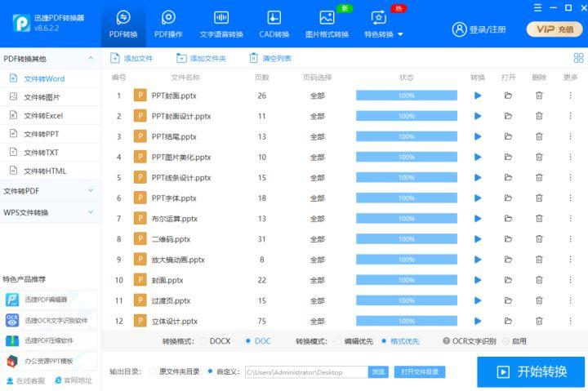Enable the OCR 启用 checkbox
This screenshot has height=391, width=588.
(506, 341)
